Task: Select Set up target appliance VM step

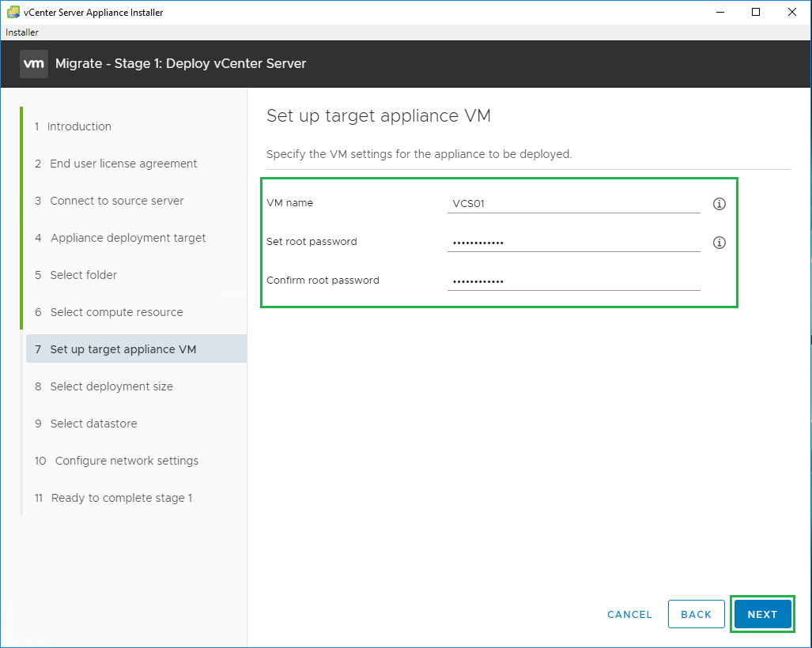Action: pyautogui.click(x=123, y=349)
